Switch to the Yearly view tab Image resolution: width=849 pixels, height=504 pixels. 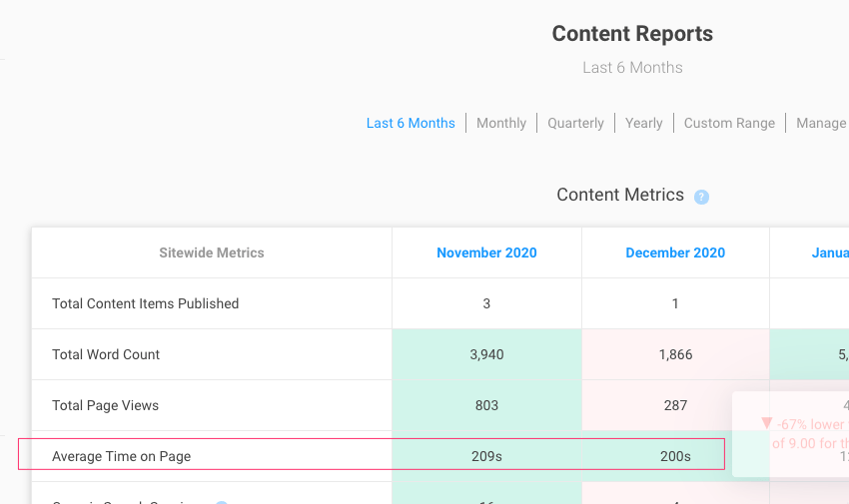click(x=644, y=124)
